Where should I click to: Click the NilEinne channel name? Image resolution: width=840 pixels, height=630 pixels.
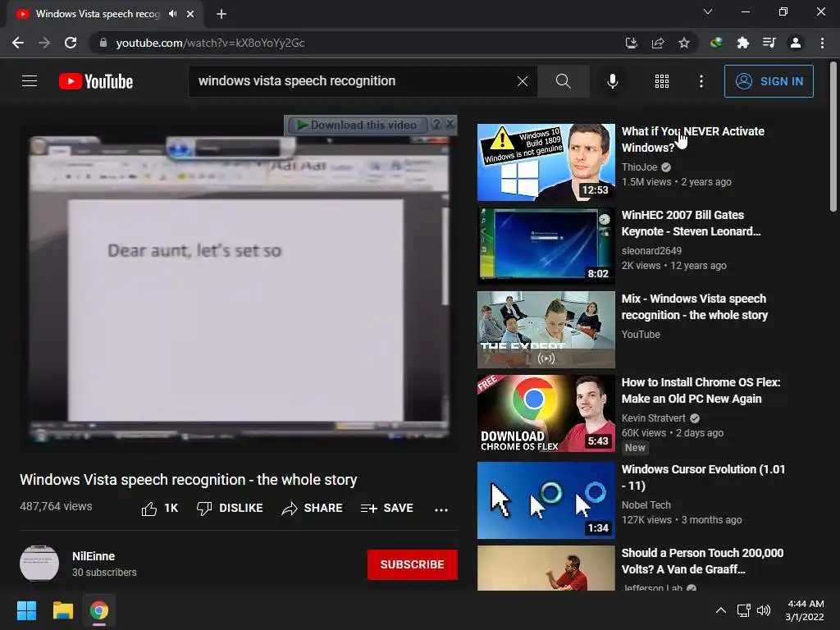click(x=94, y=556)
